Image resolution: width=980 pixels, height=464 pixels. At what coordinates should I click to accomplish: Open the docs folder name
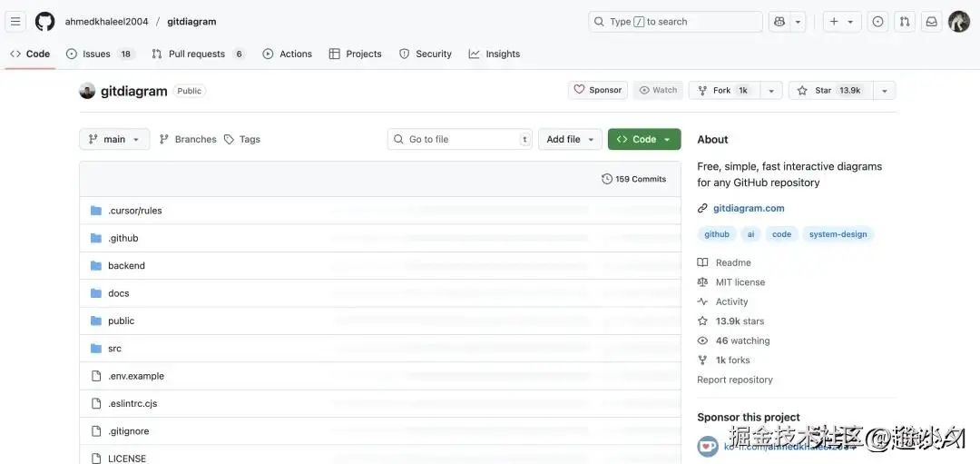[119, 293]
